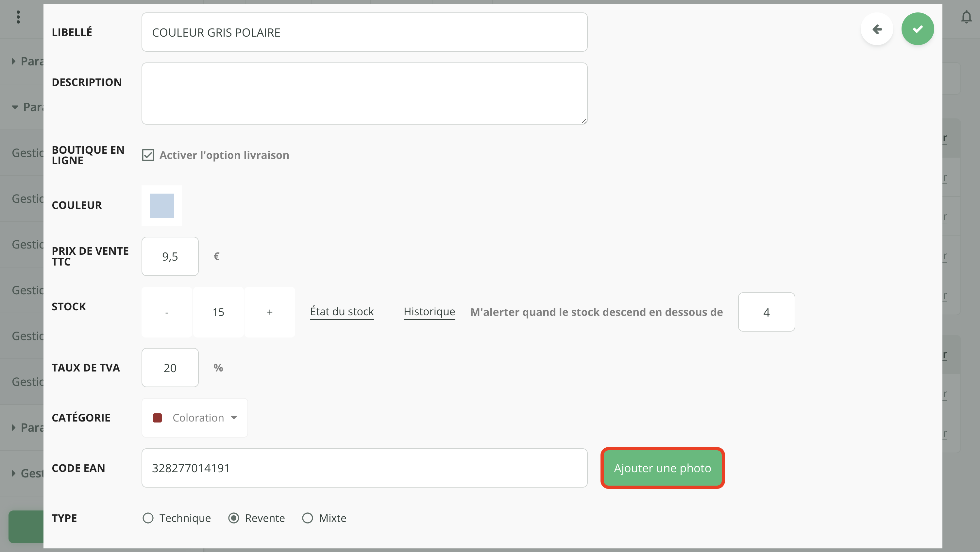This screenshot has width=980, height=552.
Task: Click the Ajouter une photo button
Action: pyautogui.click(x=662, y=468)
